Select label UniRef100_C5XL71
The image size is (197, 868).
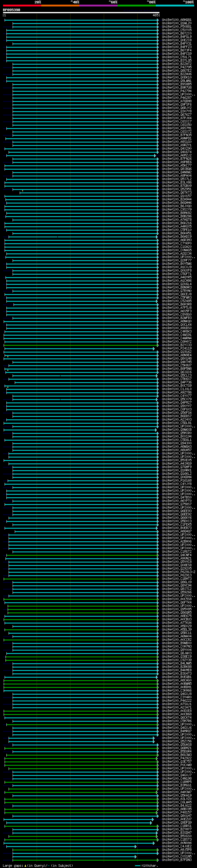[x=177, y=57]
